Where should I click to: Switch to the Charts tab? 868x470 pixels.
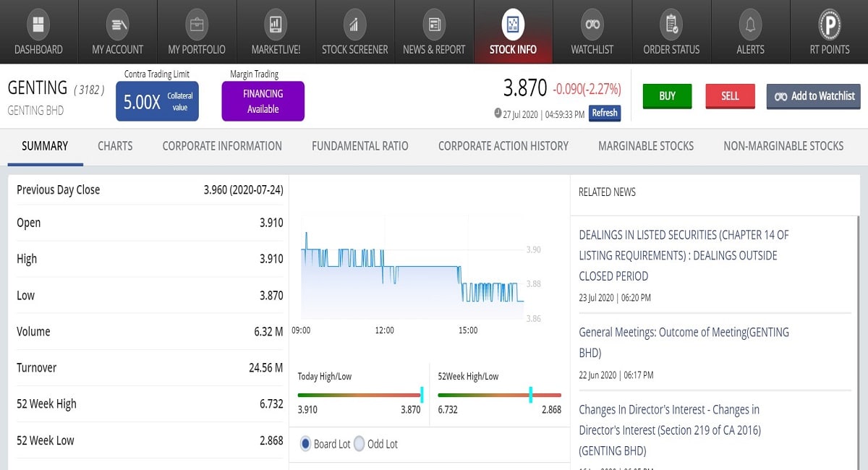click(x=115, y=146)
